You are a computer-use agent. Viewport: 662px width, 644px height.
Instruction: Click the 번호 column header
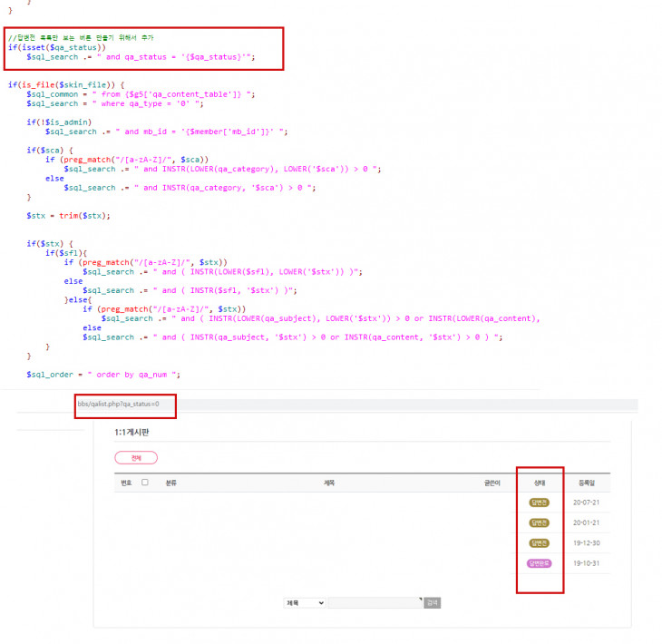[126, 483]
